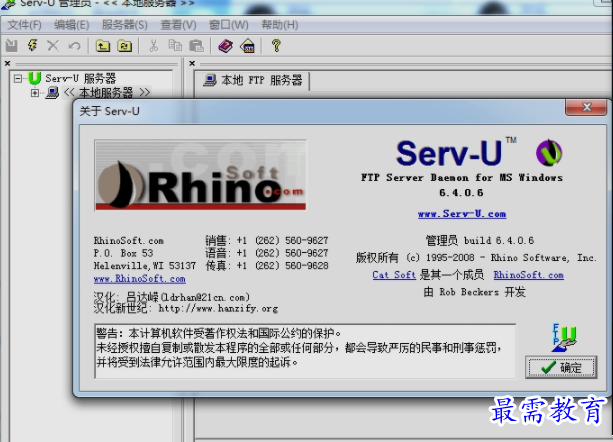Image resolution: width=613 pixels, height=442 pixels.
Task: Expand the 本地服务器 tree node
Action: 35,93
